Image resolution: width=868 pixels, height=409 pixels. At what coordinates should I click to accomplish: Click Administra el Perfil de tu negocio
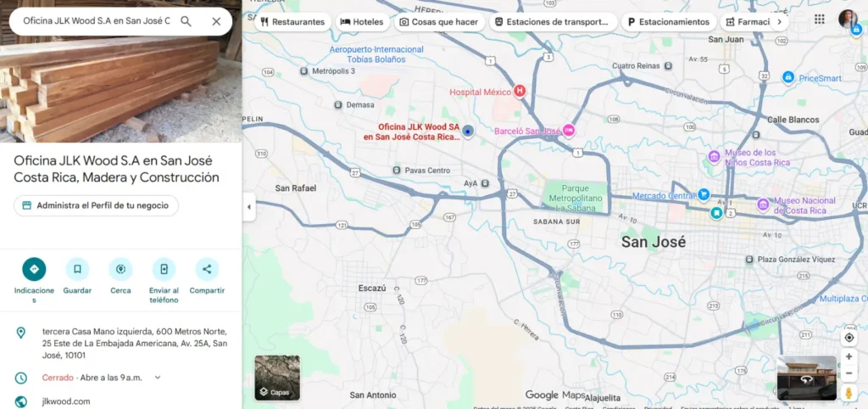pos(96,205)
